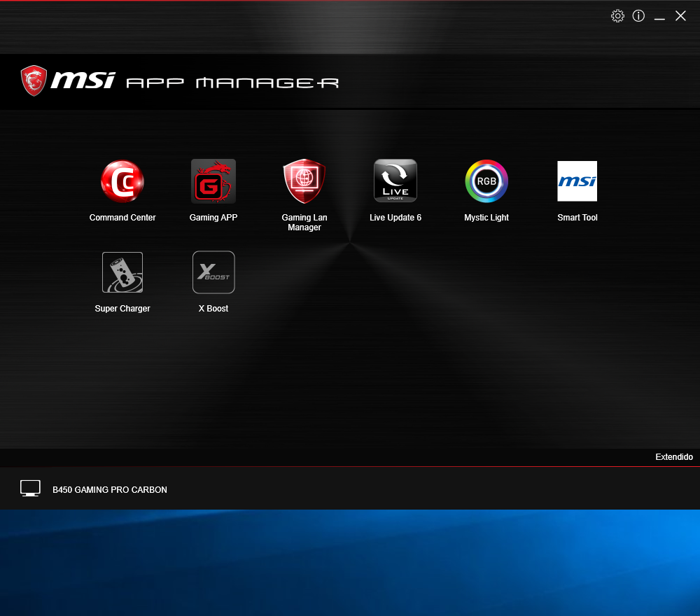Image resolution: width=700 pixels, height=616 pixels.
Task: Launch Command Center application
Action: tap(122, 181)
